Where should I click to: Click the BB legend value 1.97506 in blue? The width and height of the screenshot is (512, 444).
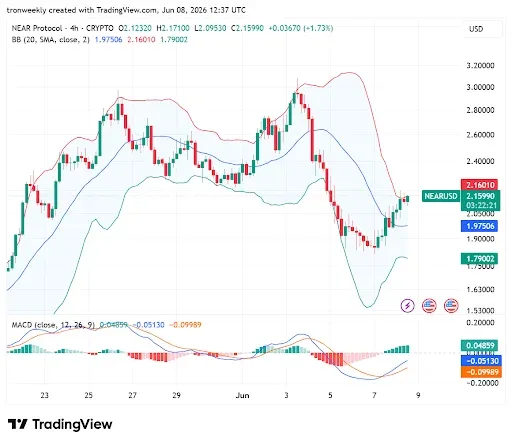(108, 40)
